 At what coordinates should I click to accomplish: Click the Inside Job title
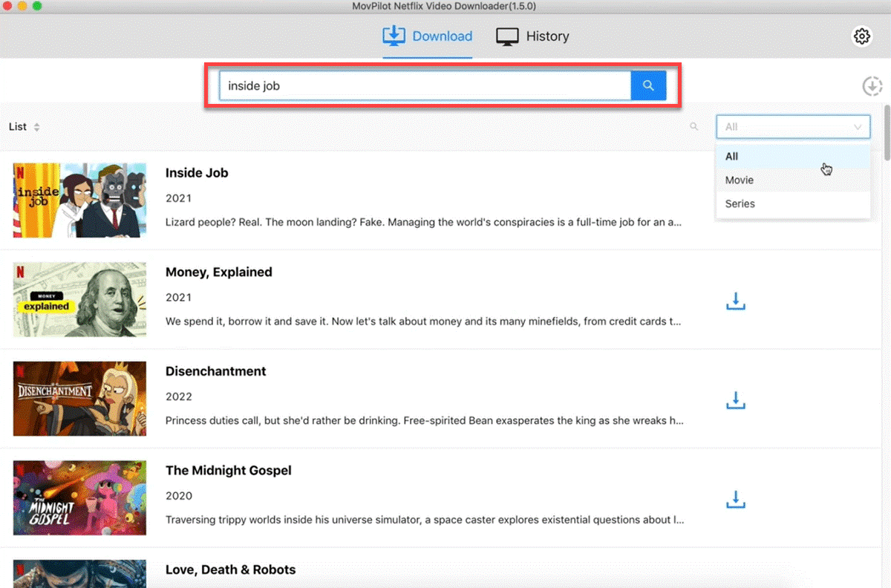tap(197, 173)
